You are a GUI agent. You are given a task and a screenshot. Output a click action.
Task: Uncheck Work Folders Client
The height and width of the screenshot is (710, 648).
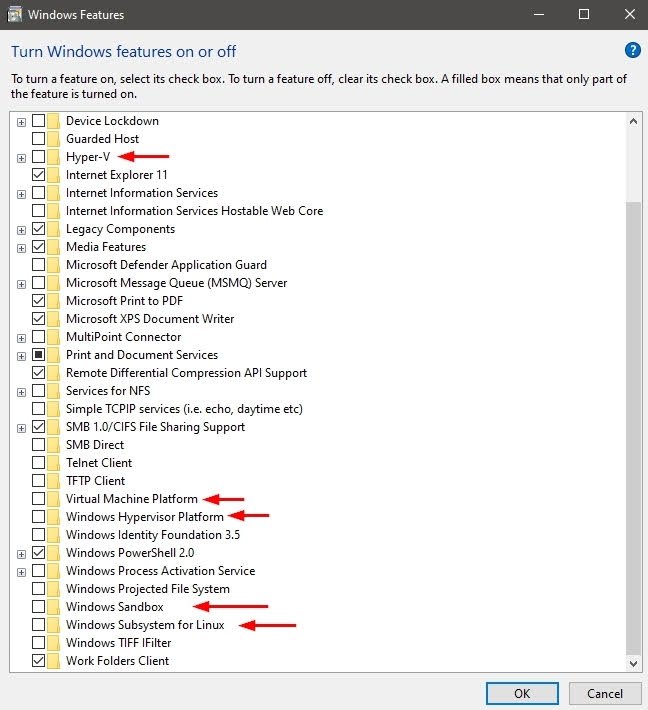(38, 660)
